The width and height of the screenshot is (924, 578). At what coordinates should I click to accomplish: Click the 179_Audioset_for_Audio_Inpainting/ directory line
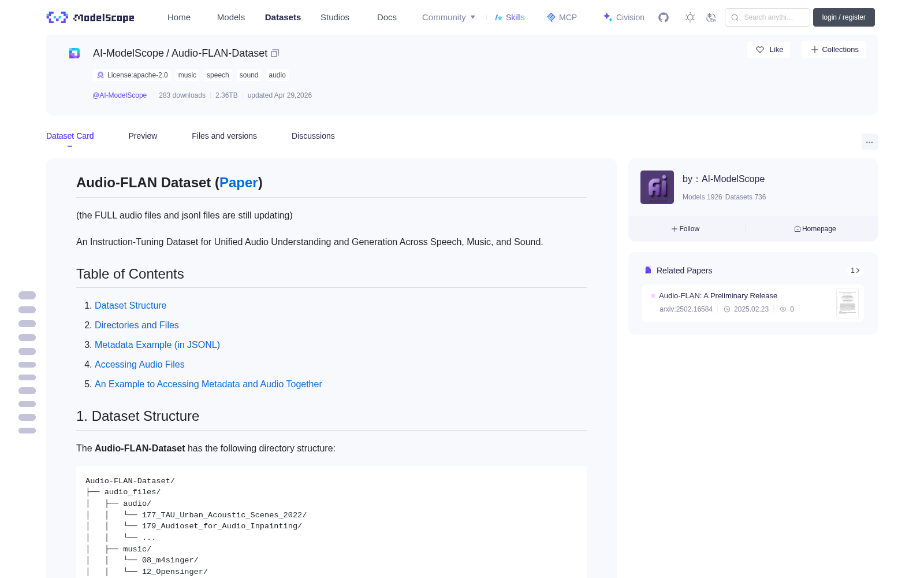pos(222,526)
